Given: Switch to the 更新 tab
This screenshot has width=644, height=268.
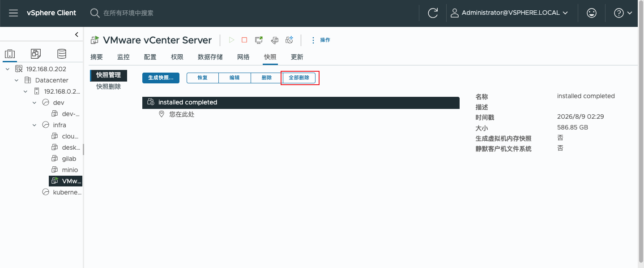Looking at the screenshot, I should point(297,57).
